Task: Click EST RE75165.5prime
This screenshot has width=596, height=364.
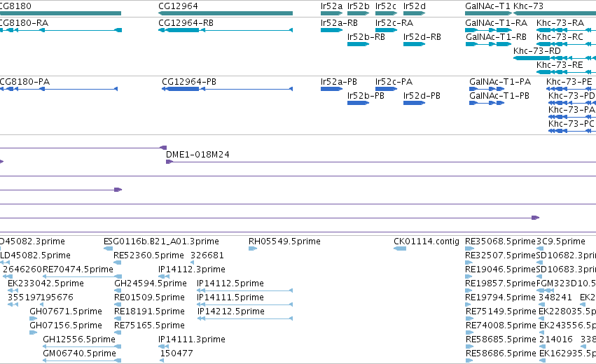Action: click(149, 326)
